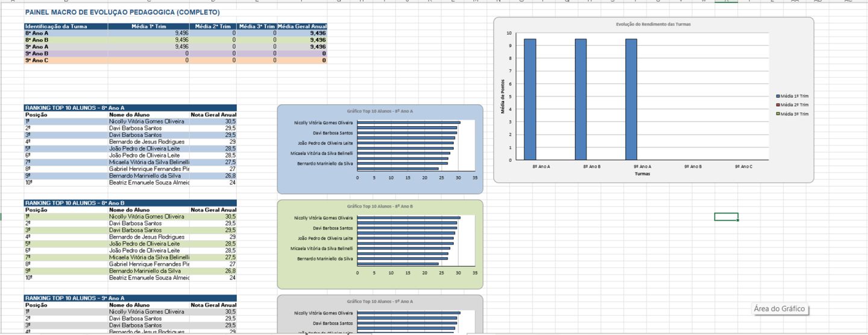Select '9ª Ano B' row label in summary table
Image resolution: width=868 pixels, height=335 pixels.
tap(66, 53)
